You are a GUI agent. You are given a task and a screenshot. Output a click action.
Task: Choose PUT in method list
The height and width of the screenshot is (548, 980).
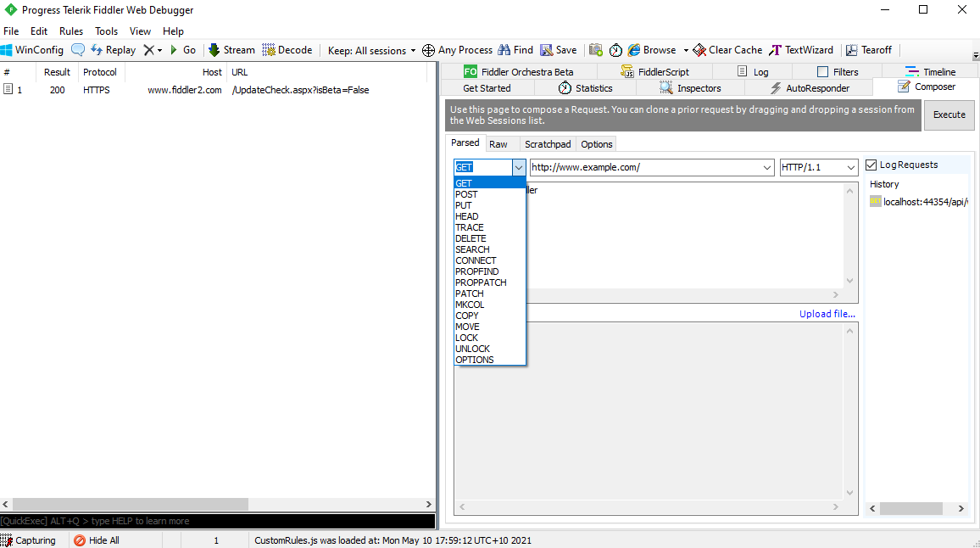coord(489,205)
